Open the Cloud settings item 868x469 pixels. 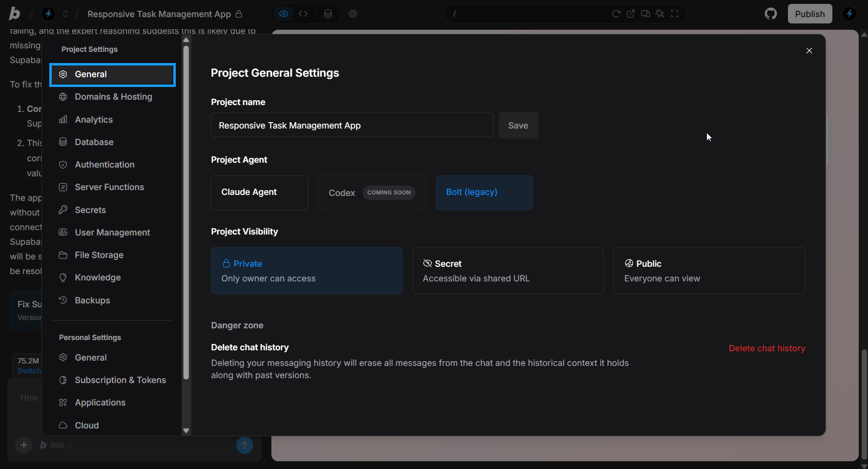pyautogui.click(x=112, y=426)
